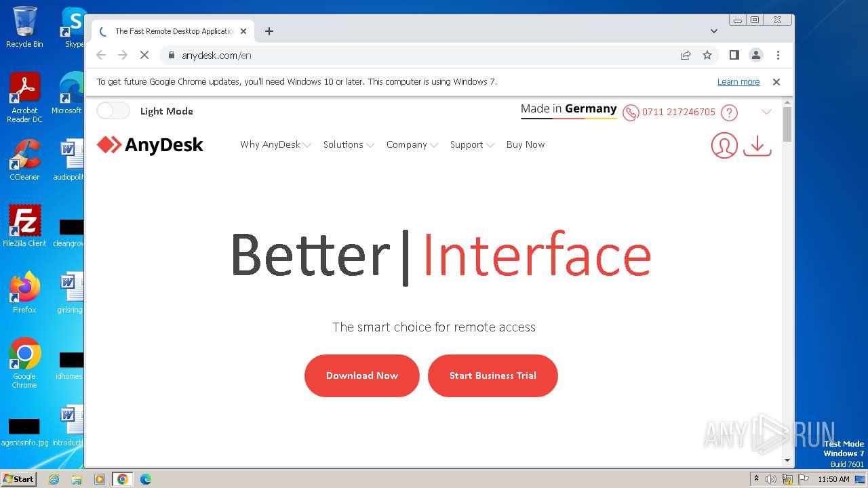
Task: Click the 11:50 AM clock
Action: click(x=833, y=479)
